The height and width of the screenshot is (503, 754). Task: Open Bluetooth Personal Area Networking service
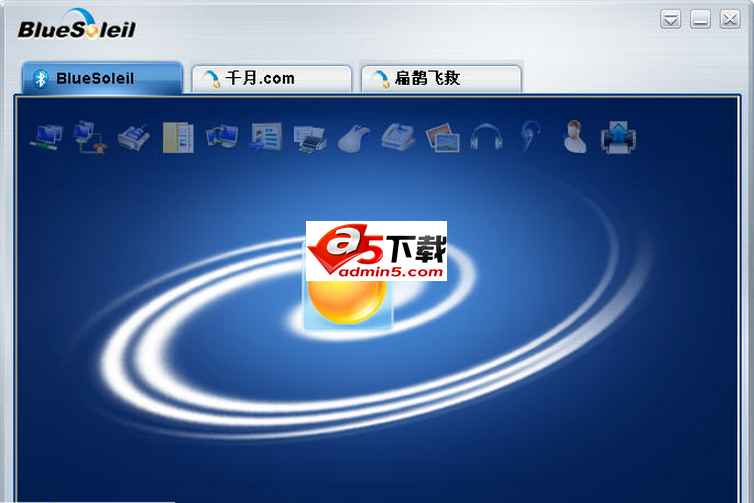tap(47, 137)
